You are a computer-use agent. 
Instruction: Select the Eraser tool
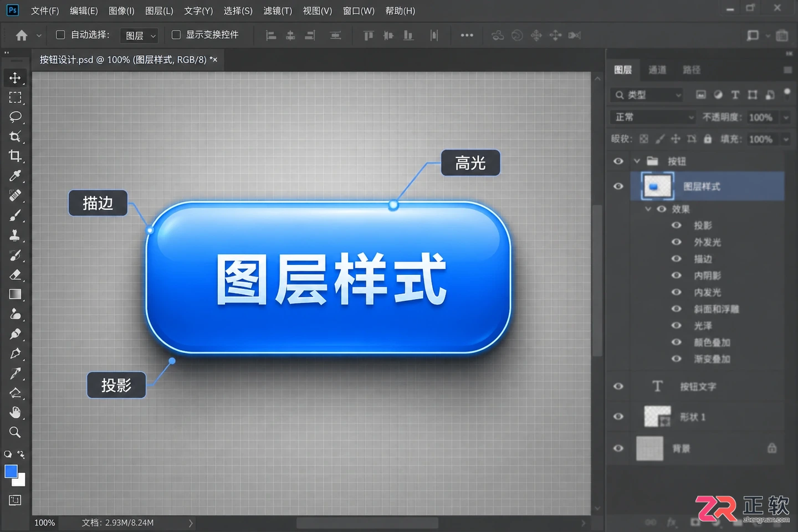15,274
